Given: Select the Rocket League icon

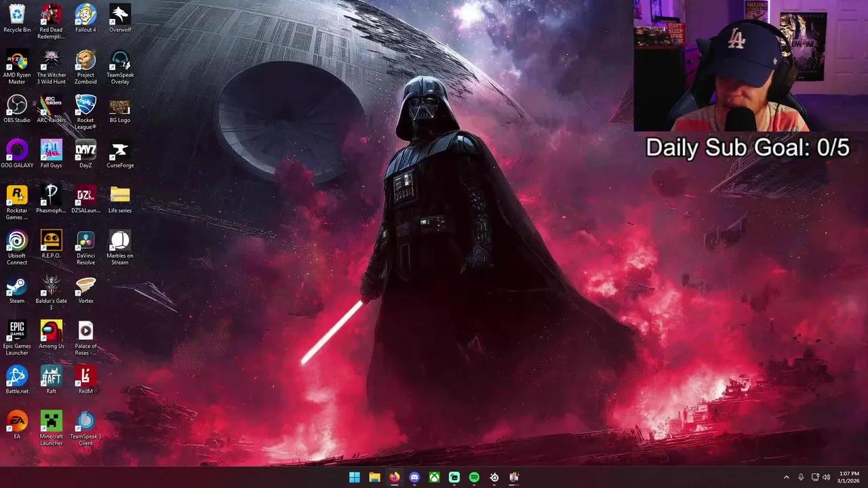Looking at the screenshot, I should tap(85, 112).
